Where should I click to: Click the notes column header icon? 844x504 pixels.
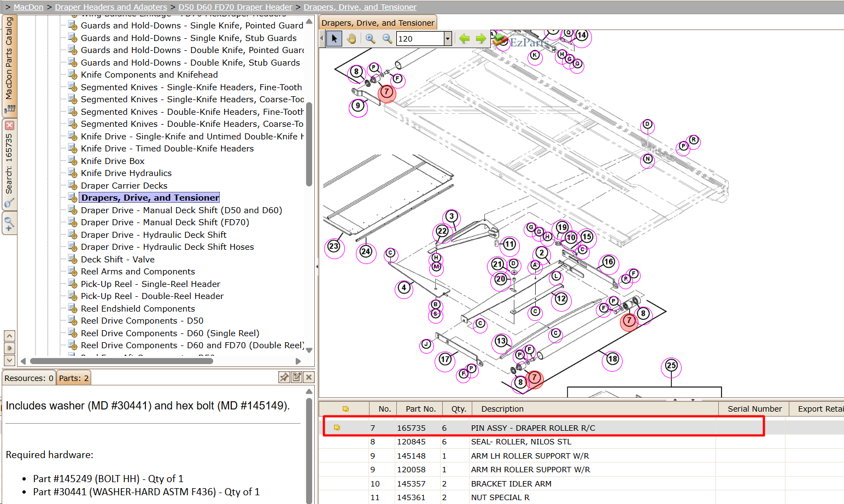tap(345, 409)
